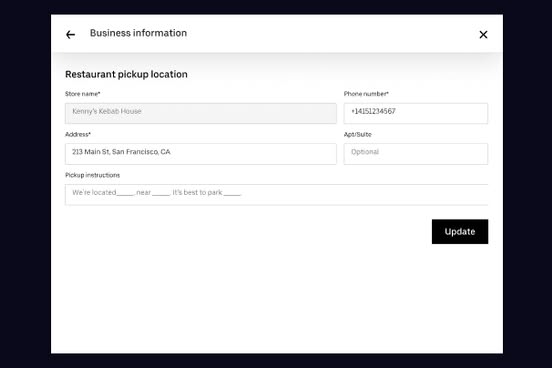
Task: Click the Store name field
Action: [201, 113]
